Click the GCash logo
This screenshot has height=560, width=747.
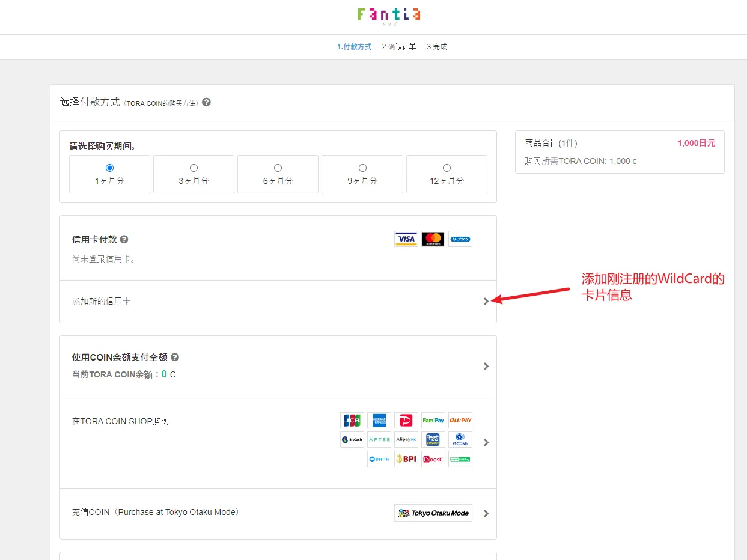click(460, 440)
